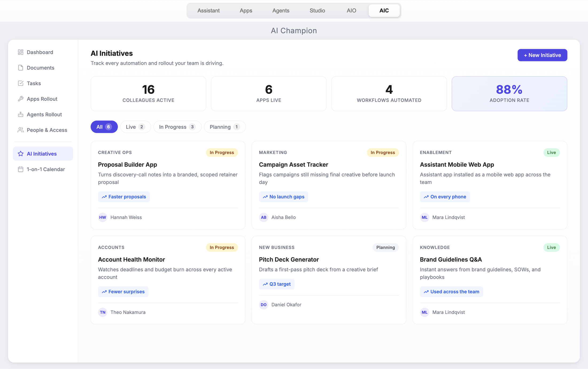The width and height of the screenshot is (588, 369).
Task: Click the People & Access users icon
Action: click(x=21, y=130)
